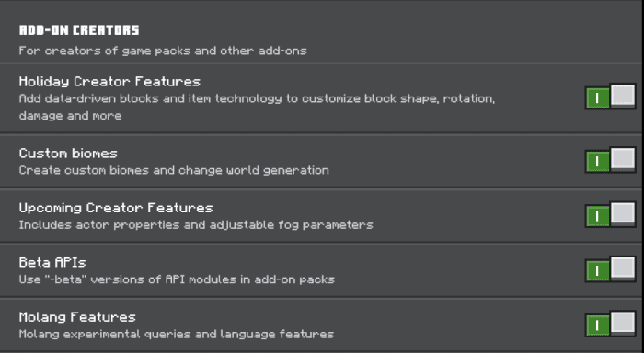Click the 'change world generation' description
This screenshot has width=644, height=353.
(174, 170)
